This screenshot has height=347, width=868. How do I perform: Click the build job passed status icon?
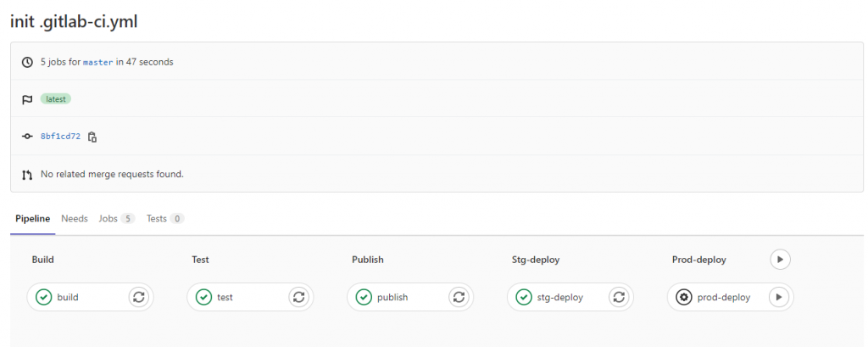(x=43, y=297)
